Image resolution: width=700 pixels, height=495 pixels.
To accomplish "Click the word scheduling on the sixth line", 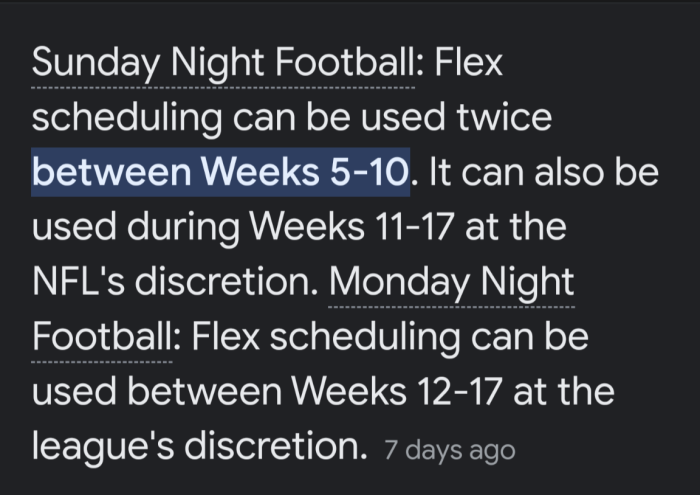I will [365, 338].
